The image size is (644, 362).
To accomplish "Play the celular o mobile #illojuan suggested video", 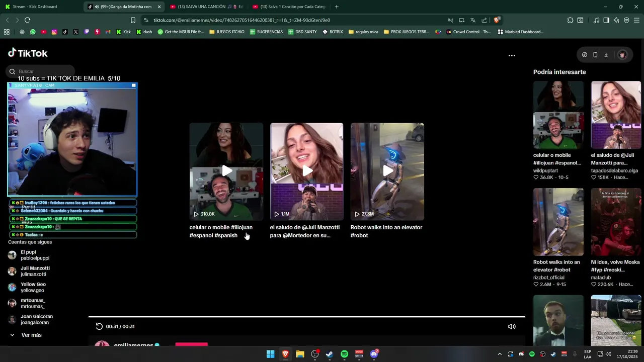I will [x=226, y=171].
